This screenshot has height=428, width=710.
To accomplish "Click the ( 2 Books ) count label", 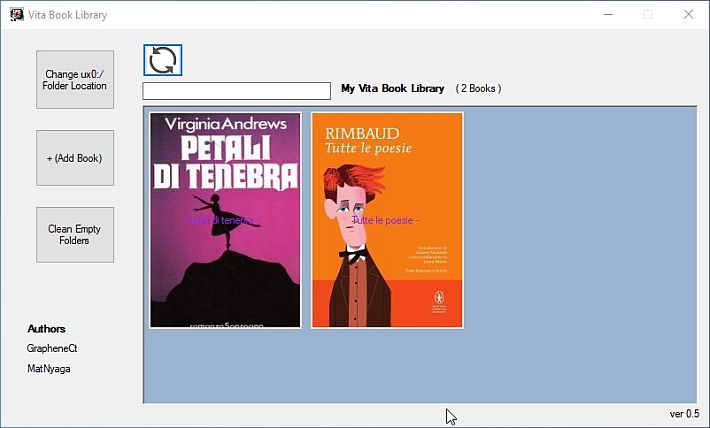I will click(x=478, y=88).
